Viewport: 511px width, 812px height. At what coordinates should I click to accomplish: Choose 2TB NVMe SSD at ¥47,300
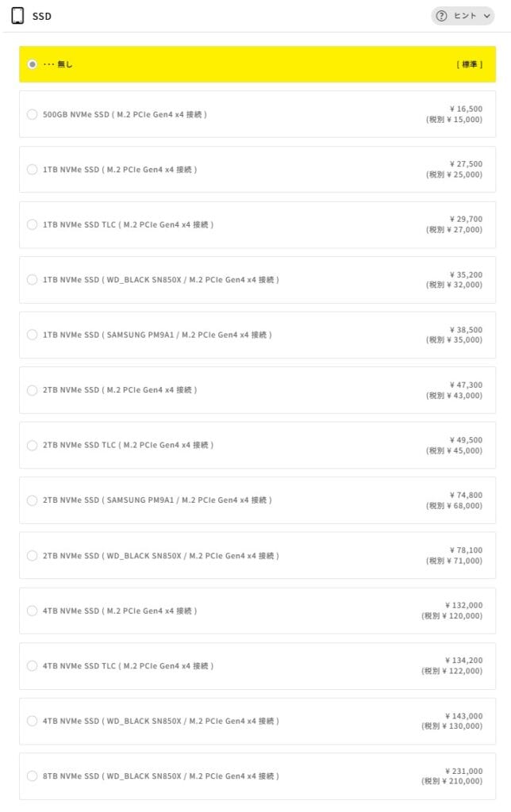pyautogui.click(x=32, y=390)
